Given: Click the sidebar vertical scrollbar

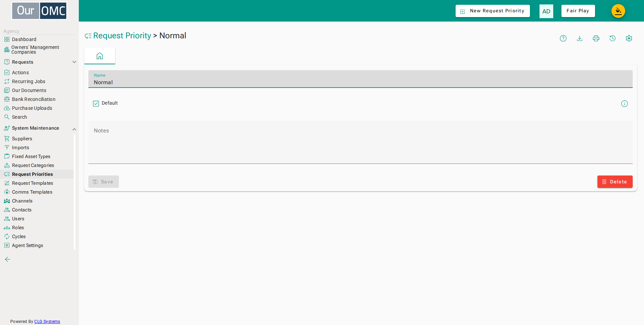Looking at the screenshot, I should 74,192.
